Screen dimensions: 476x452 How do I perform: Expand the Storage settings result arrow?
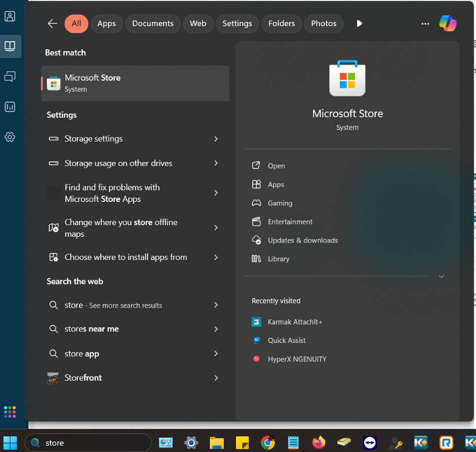pos(216,139)
